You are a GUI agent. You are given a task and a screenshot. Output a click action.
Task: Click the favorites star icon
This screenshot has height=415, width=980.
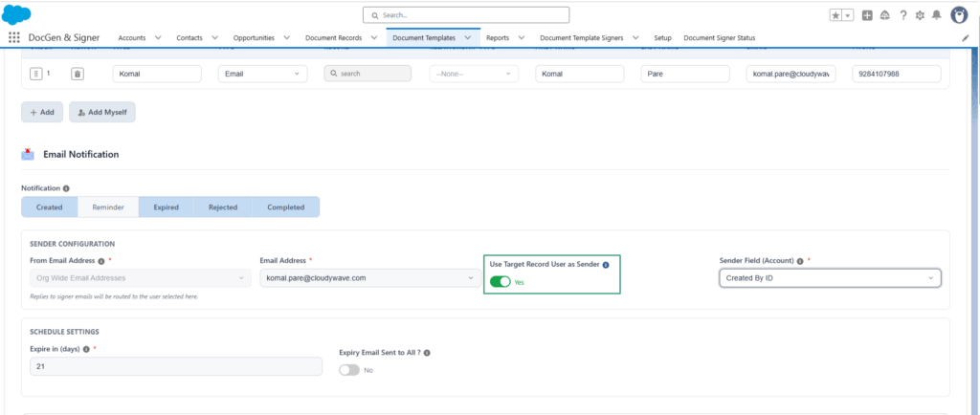coord(836,15)
